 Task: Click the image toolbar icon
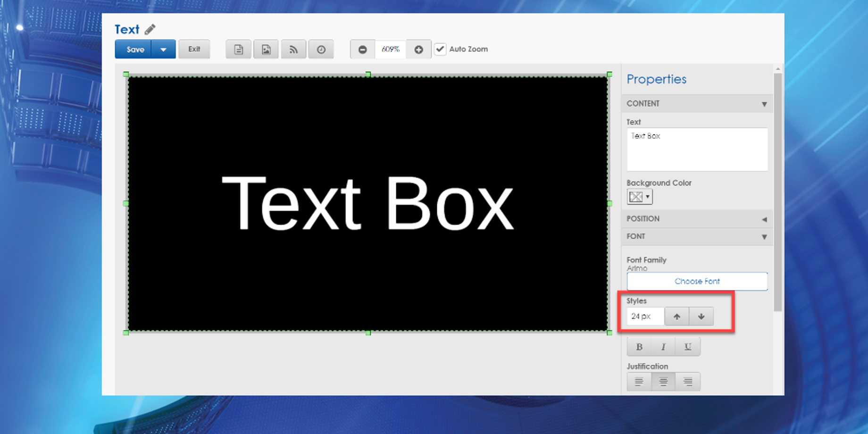pos(266,50)
